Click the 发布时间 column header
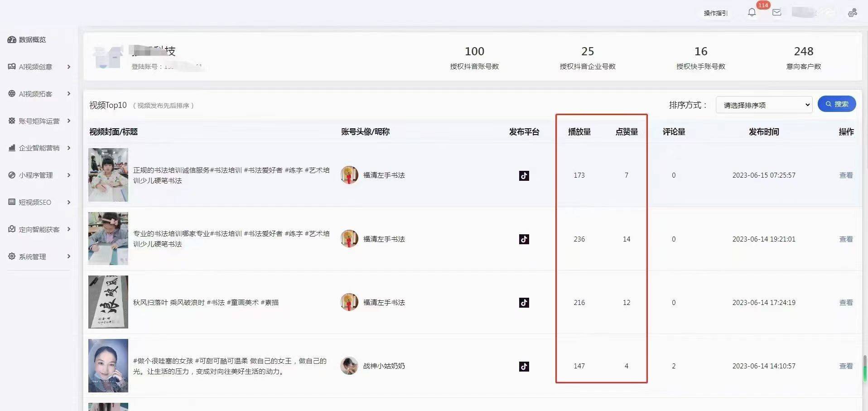 (x=764, y=132)
